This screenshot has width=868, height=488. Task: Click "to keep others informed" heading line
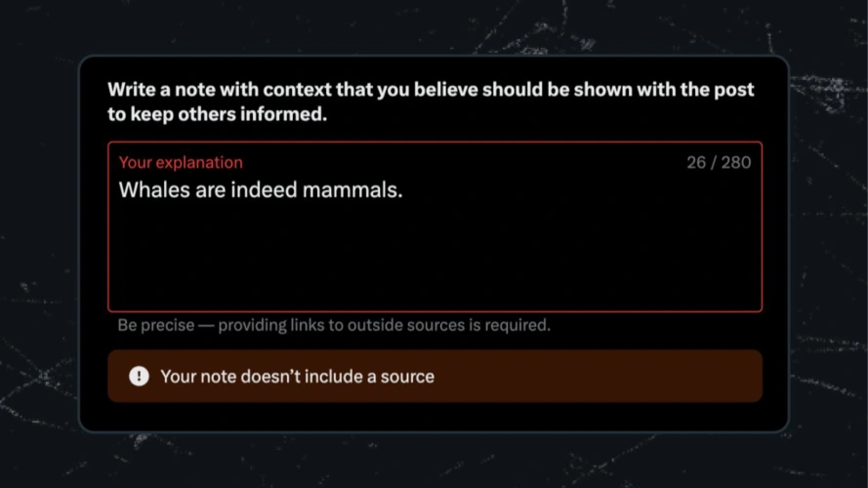click(x=217, y=114)
